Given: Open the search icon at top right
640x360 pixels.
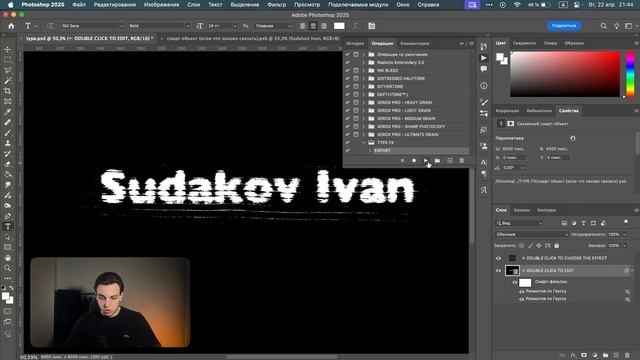Looking at the screenshot, I should pos(603,26).
